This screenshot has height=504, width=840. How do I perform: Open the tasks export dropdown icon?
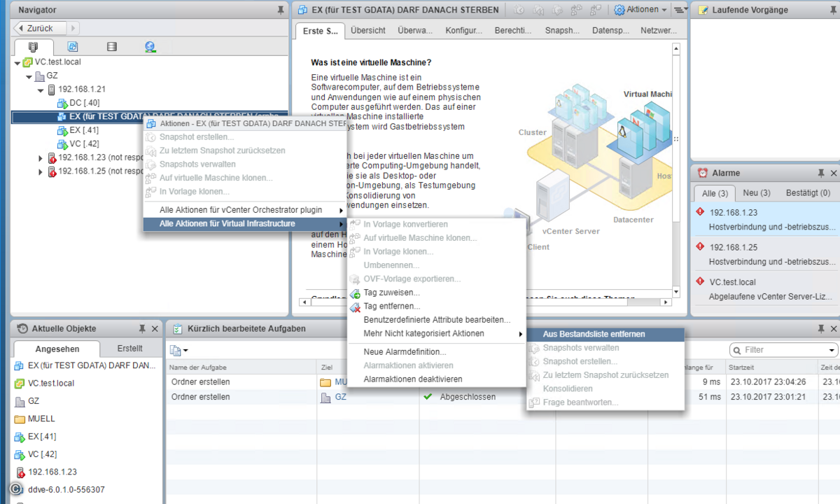179,350
